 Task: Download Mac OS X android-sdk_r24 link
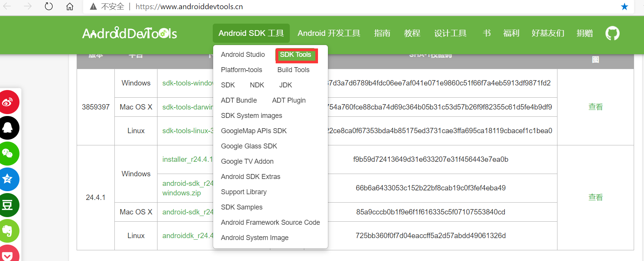click(188, 212)
